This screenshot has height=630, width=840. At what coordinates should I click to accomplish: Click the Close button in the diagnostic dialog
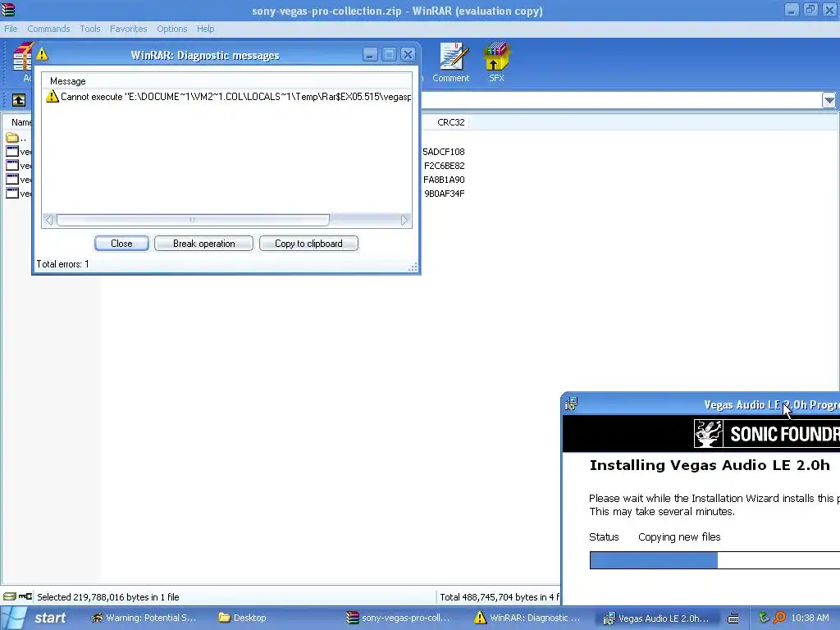[121, 243]
